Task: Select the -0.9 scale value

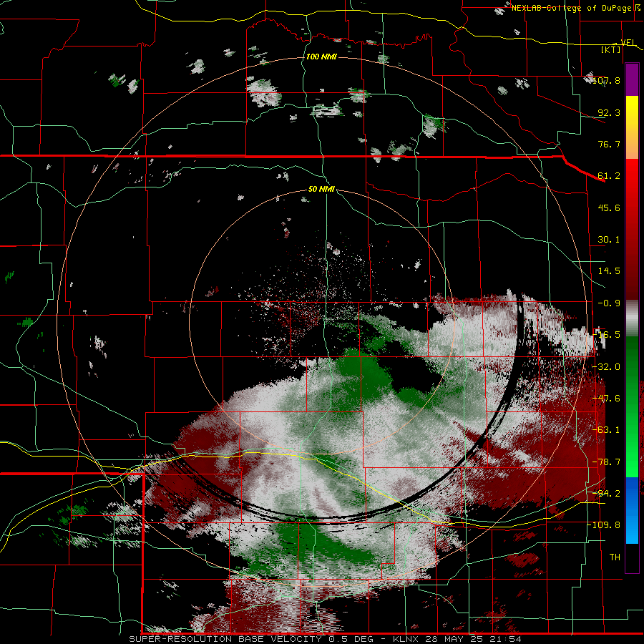Action: [610, 303]
